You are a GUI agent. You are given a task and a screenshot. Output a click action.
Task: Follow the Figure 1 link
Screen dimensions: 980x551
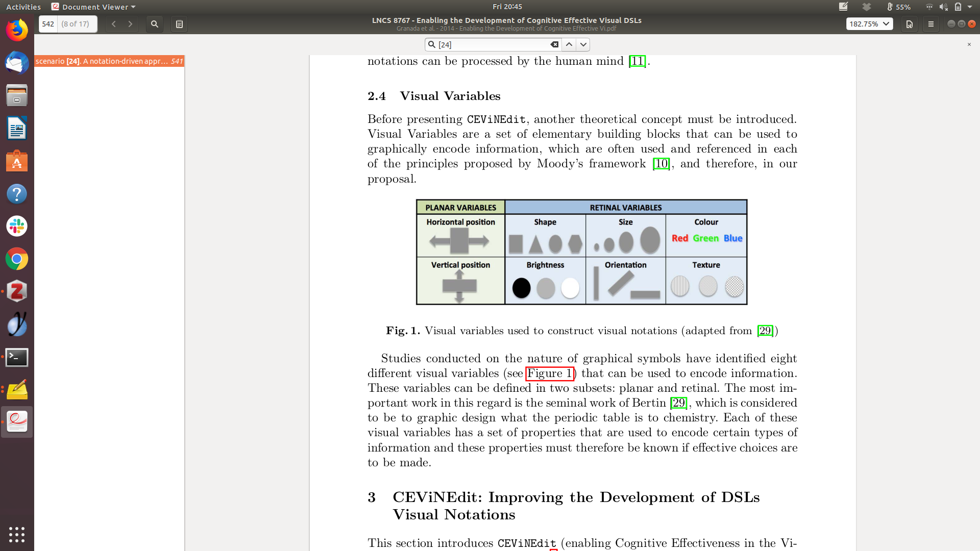[x=550, y=373]
